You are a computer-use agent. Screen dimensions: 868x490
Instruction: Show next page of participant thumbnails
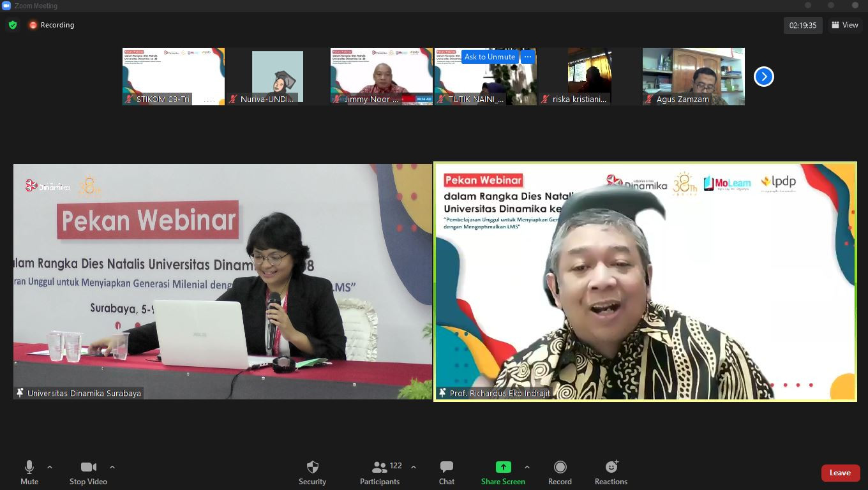(x=763, y=77)
